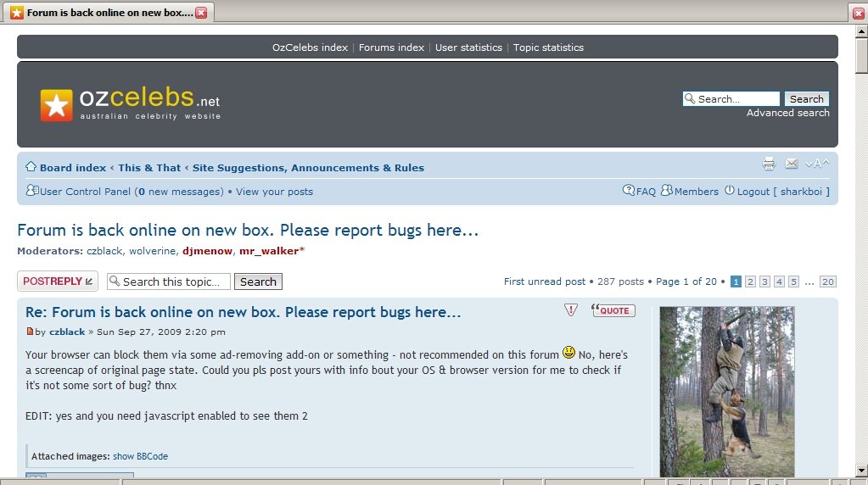
Task: Click the envelope e-mail friend icon
Action: click(791, 164)
